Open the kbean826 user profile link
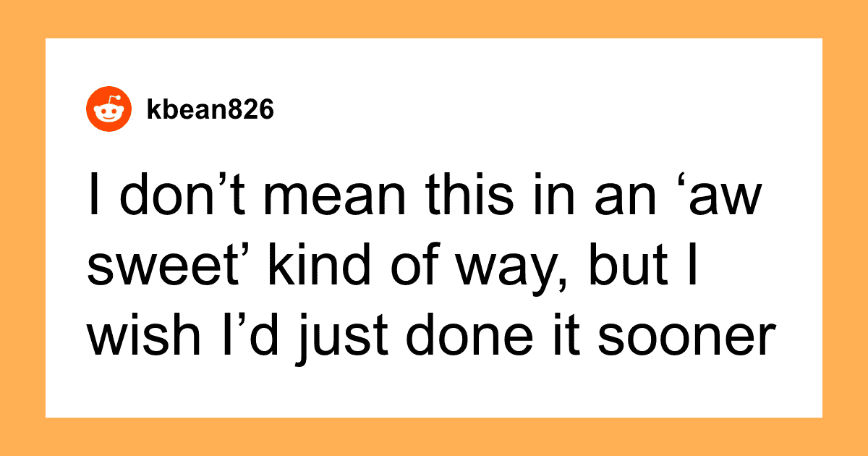This screenshot has width=868, height=456. point(209,111)
